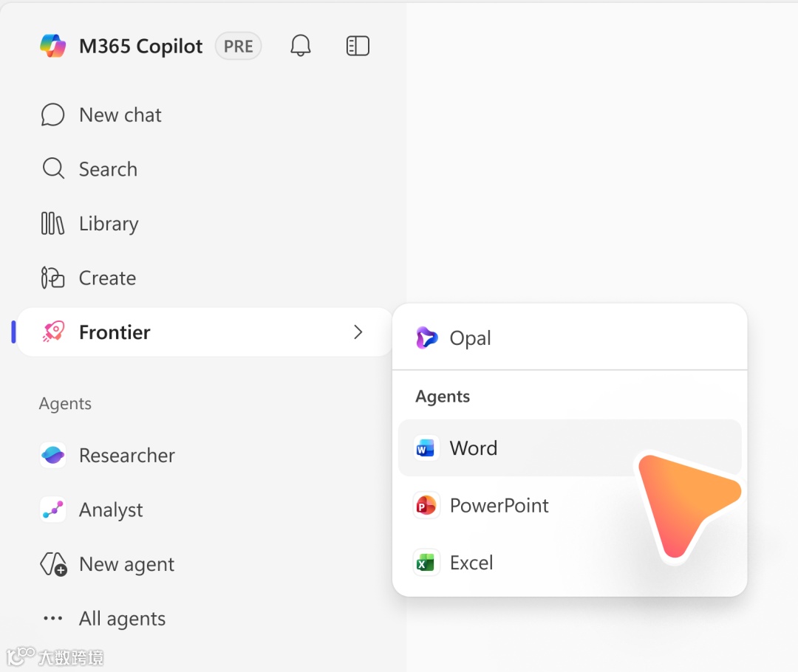Select the Excel agent entry

click(570, 563)
